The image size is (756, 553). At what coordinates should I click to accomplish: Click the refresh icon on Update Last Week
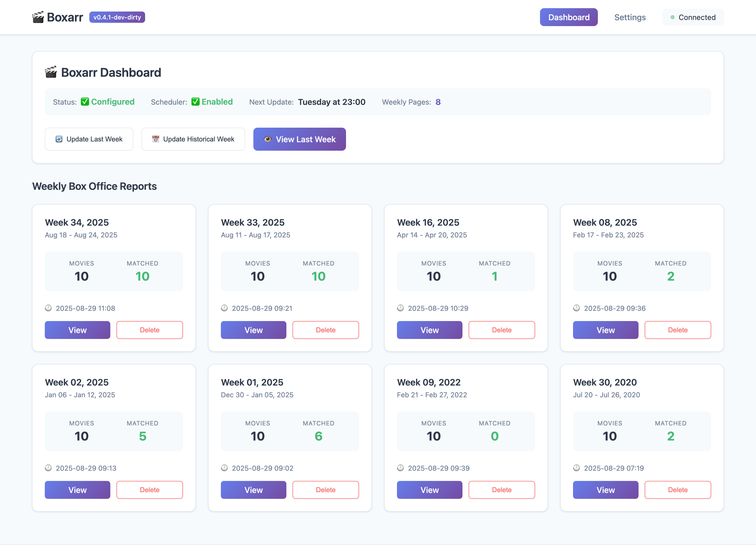[59, 139]
